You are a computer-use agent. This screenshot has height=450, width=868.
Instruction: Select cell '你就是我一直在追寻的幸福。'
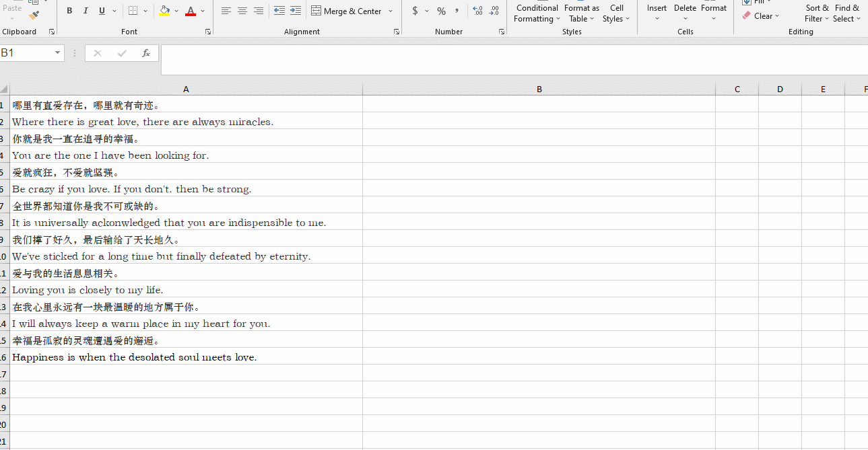tap(186, 138)
